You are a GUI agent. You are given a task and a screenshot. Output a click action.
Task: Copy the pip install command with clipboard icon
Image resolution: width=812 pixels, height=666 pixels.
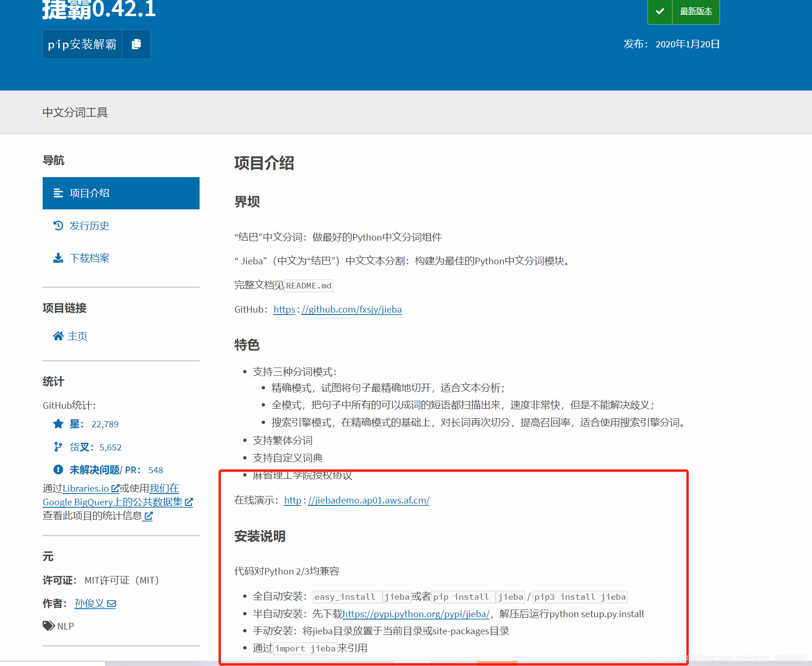pyautogui.click(x=136, y=44)
